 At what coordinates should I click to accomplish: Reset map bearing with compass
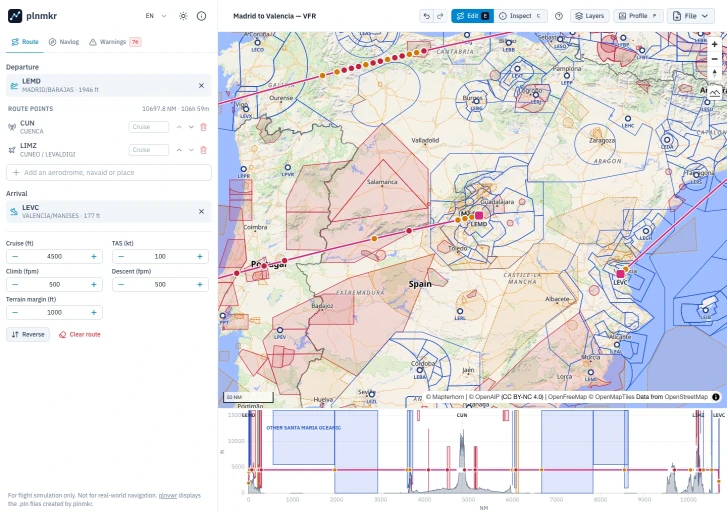click(714, 73)
